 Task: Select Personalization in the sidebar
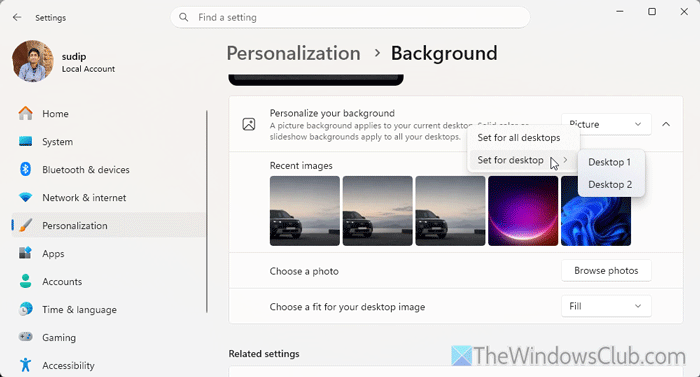coord(108,226)
